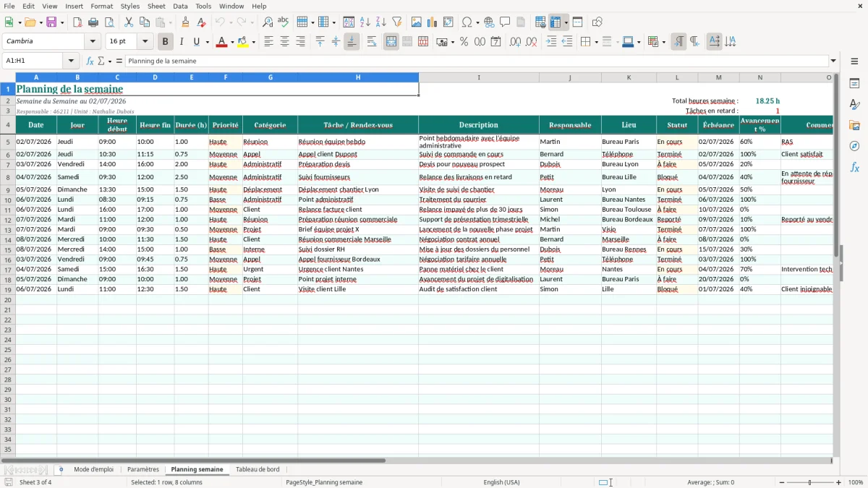Click zoom out minus button
868x488 pixels.
point(780,482)
